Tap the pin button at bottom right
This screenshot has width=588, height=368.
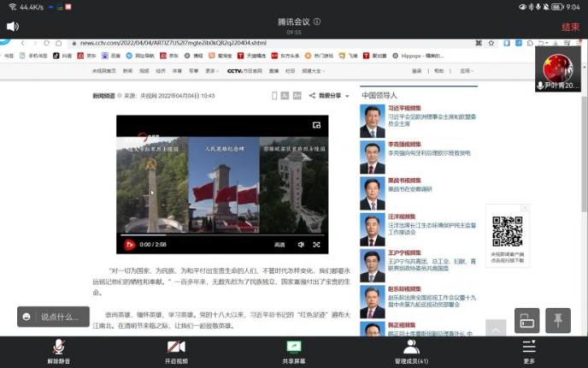(x=558, y=320)
